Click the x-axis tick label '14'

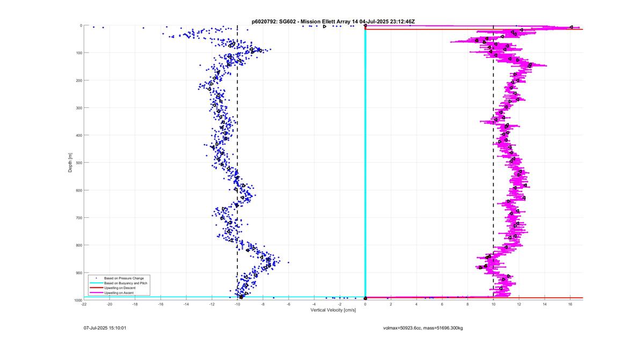coord(544,305)
